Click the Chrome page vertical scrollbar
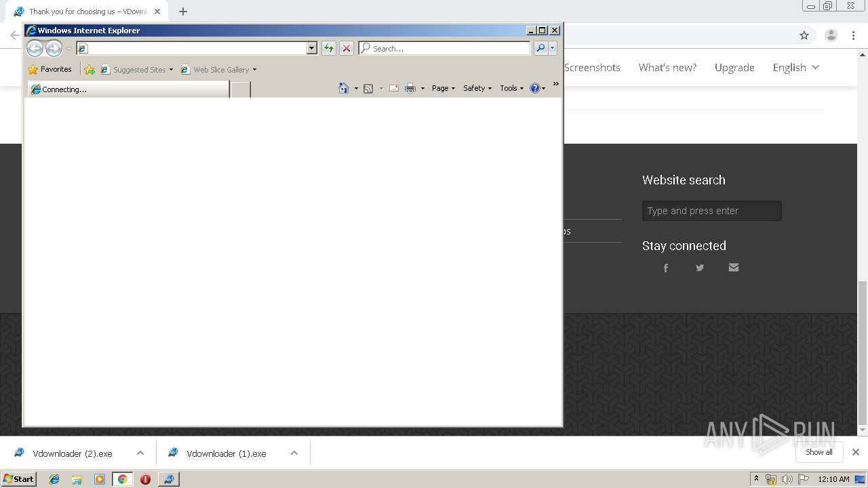 coord(863,352)
